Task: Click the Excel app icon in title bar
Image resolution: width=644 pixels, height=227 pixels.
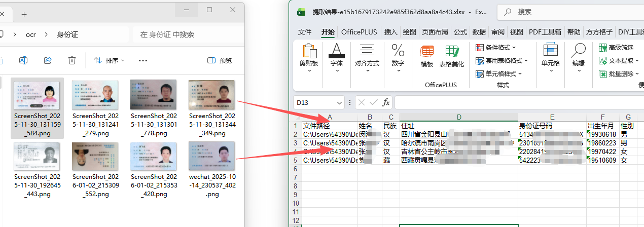Action: click(x=301, y=12)
